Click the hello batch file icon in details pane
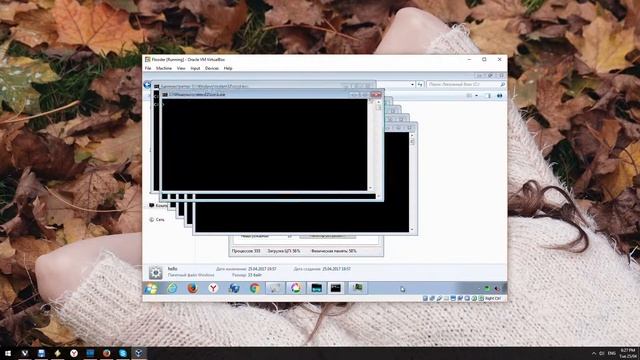 pyautogui.click(x=156, y=272)
